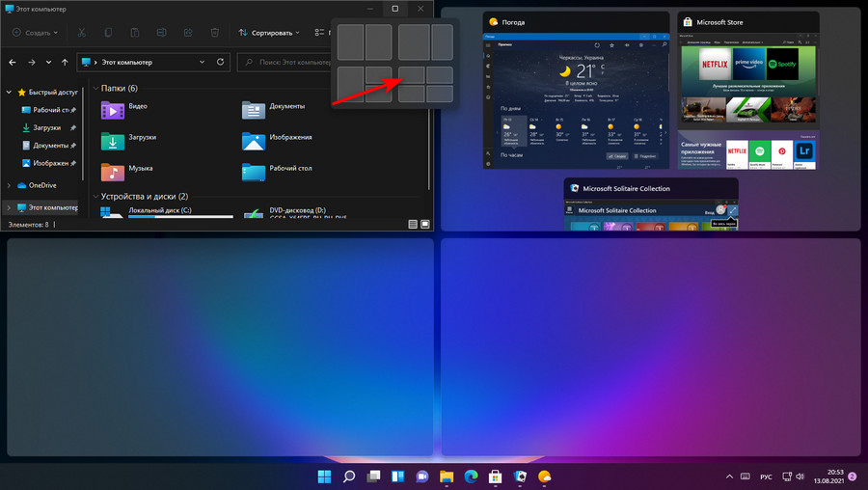Select Изображения in Quick access sidebar
The height and width of the screenshot is (490, 868).
pyautogui.click(x=48, y=163)
